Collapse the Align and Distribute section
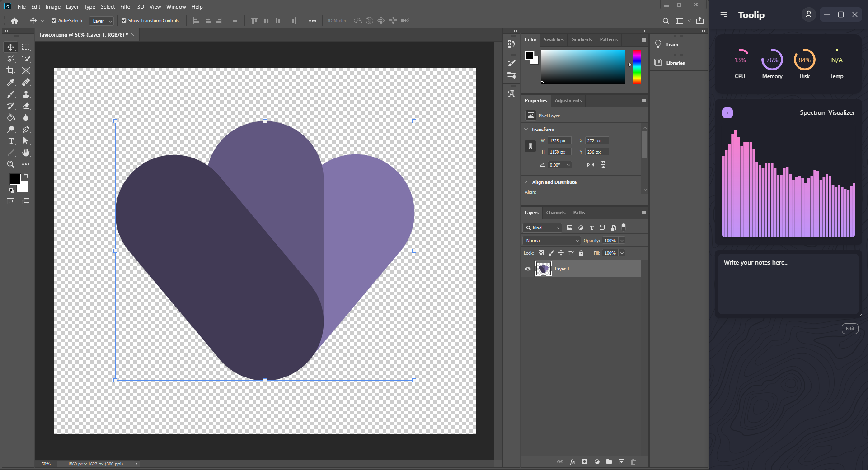Image resolution: width=868 pixels, height=470 pixels. coord(526,182)
